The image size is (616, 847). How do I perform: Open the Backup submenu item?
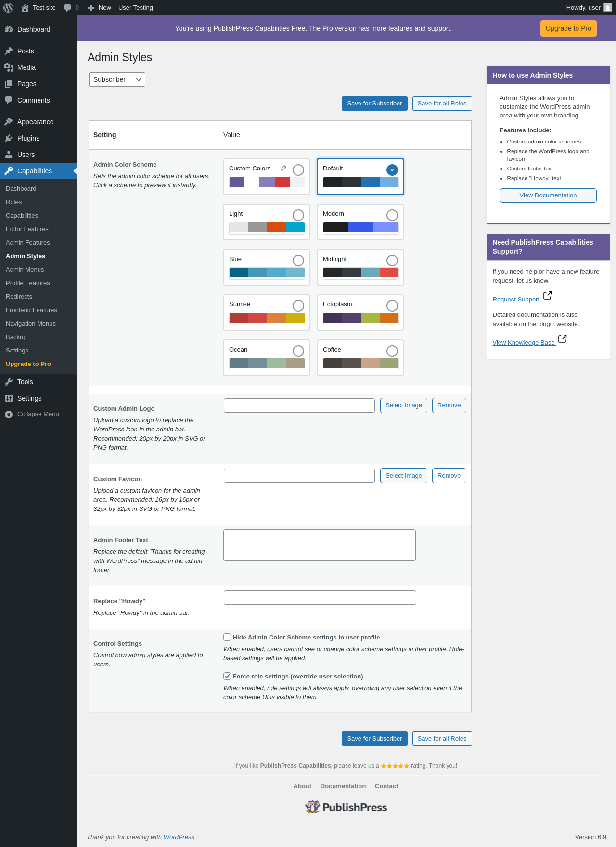tap(16, 337)
